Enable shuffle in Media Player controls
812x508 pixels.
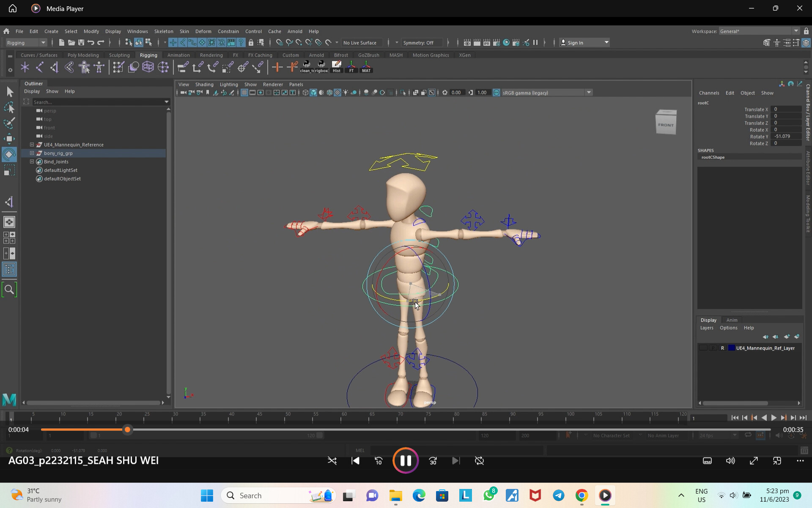pyautogui.click(x=332, y=461)
